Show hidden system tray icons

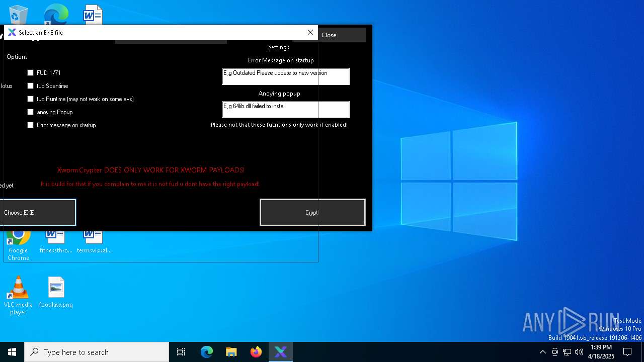click(542, 352)
